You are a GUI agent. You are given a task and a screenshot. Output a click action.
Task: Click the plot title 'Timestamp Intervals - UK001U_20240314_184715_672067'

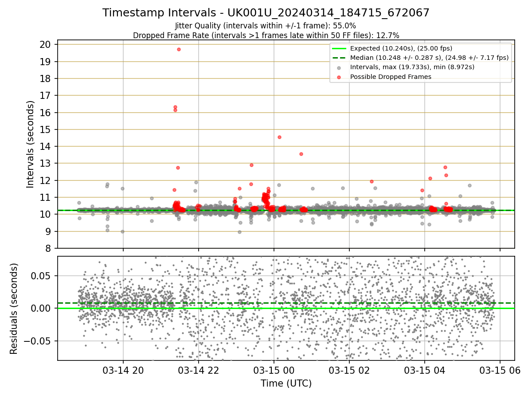point(266,13)
